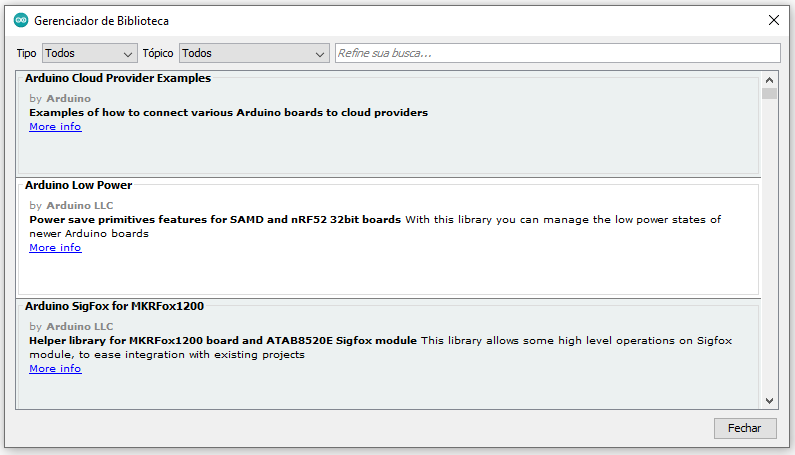795x455 pixels.
Task: Open More info for Arduino Cloud Provider Examples
Action: (55, 127)
